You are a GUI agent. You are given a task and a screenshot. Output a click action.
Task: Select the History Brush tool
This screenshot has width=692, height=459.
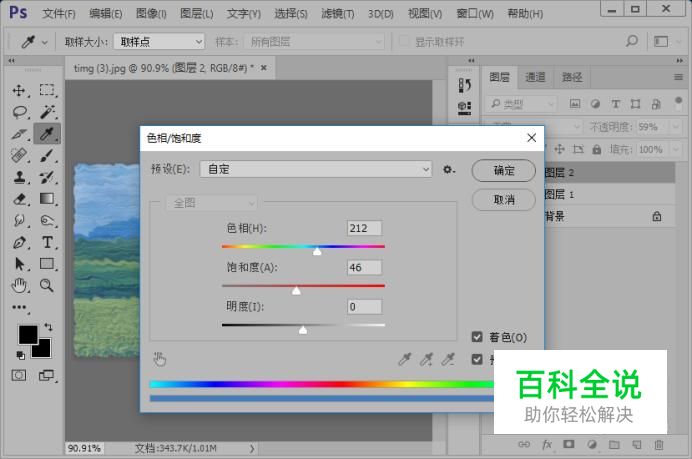pyautogui.click(x=47, y=177)
